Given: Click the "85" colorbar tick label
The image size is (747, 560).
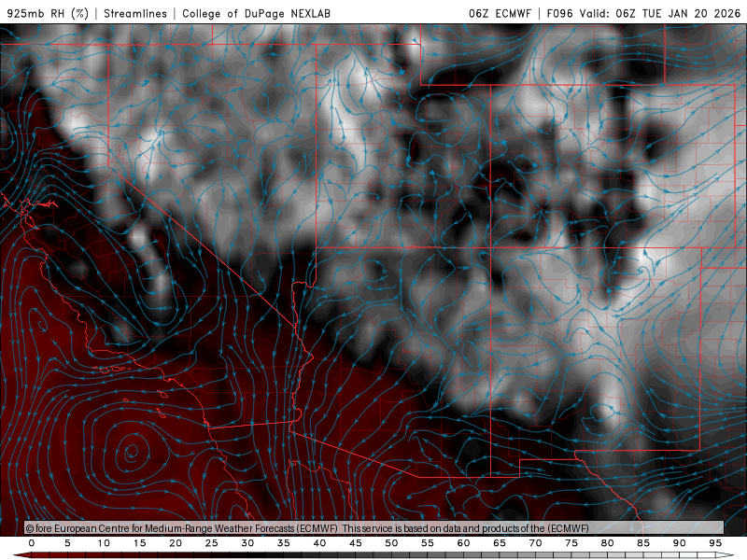Looking at the screenshot, I should [x=643, y=543].
